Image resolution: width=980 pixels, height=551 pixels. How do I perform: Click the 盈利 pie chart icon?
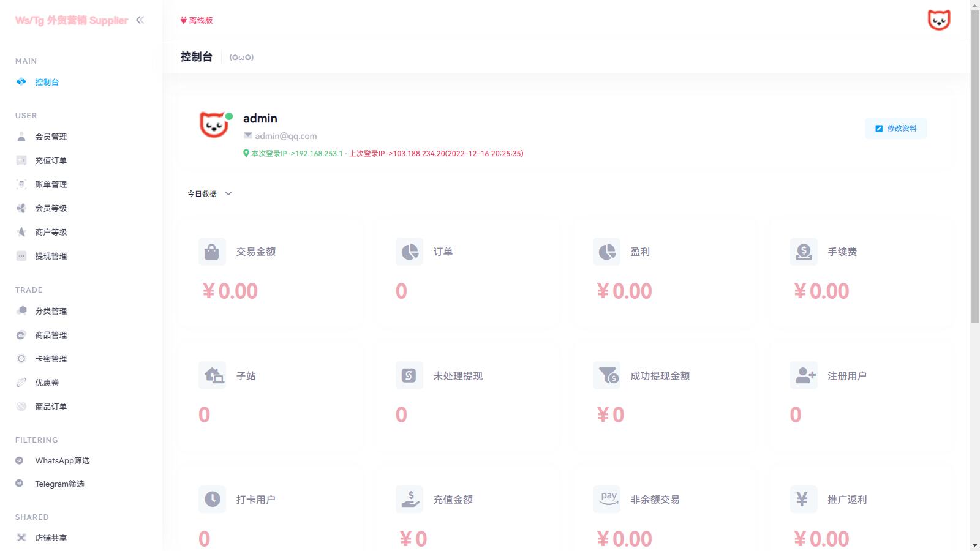606,252
